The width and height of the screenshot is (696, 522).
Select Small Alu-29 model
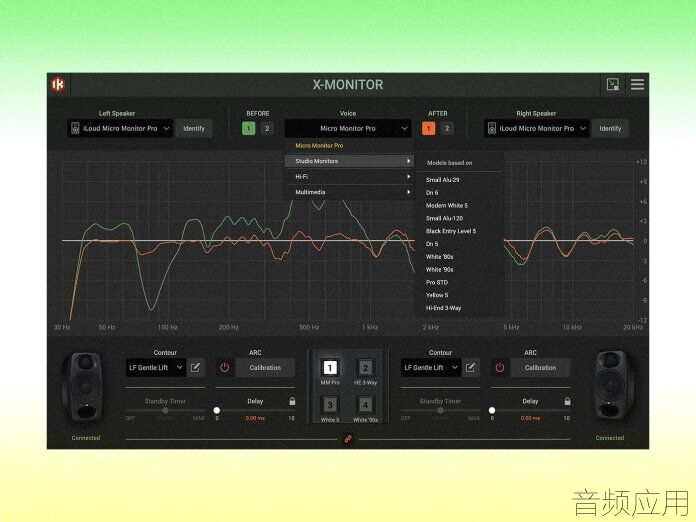coord(443,180)
